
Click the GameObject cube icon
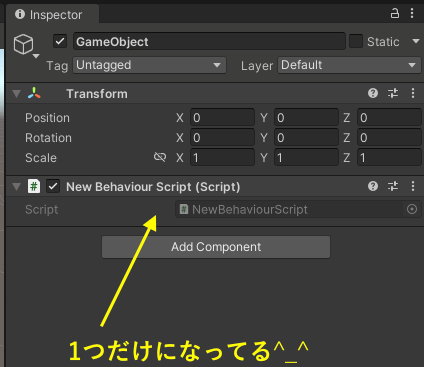tap(23, 44)
